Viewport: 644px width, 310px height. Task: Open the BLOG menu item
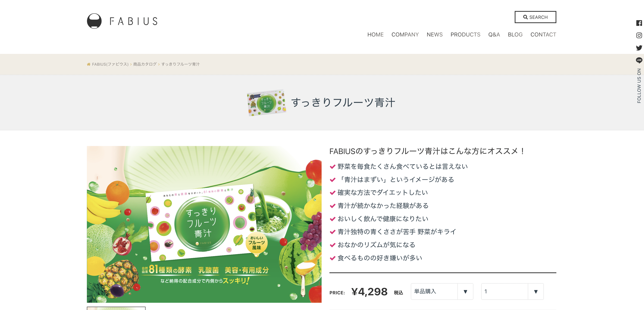point(515,34)
